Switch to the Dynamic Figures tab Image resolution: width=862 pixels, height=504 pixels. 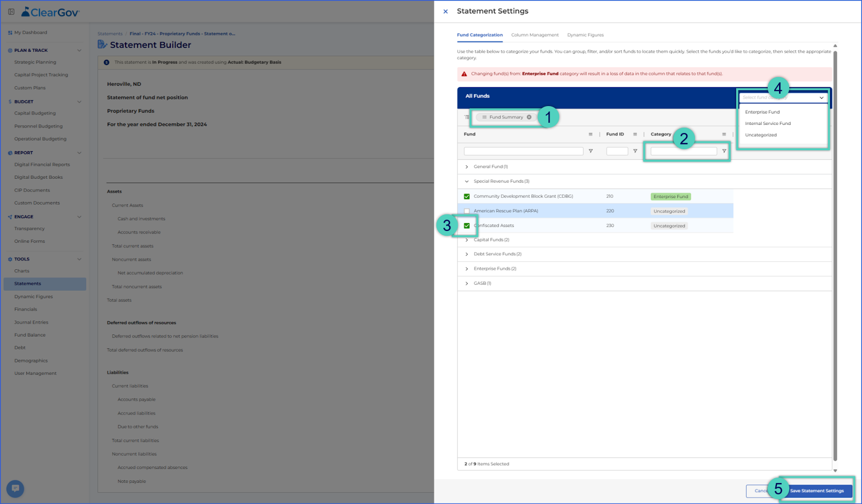pyautogui.click(x=585, y=35)
